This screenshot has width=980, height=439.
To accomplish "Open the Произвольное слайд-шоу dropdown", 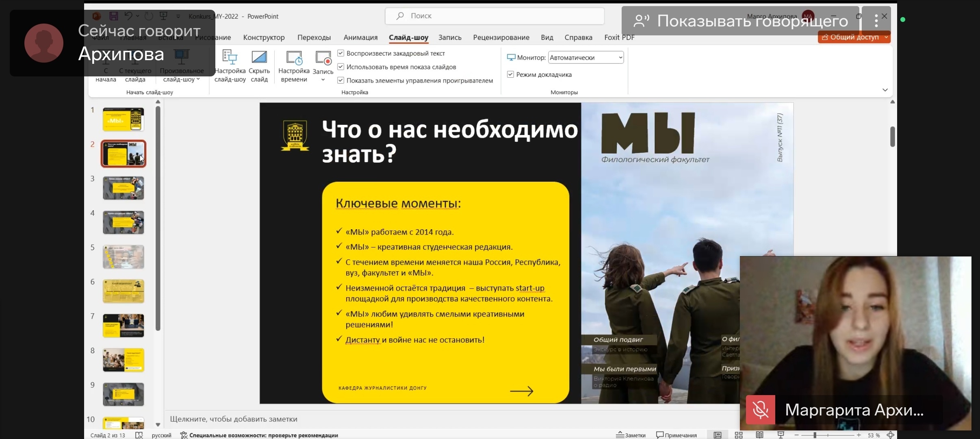I will point(182,66).
